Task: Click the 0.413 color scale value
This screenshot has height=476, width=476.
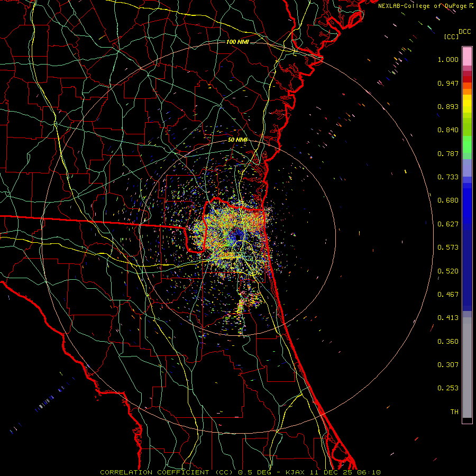Action: tap(448, 318)
